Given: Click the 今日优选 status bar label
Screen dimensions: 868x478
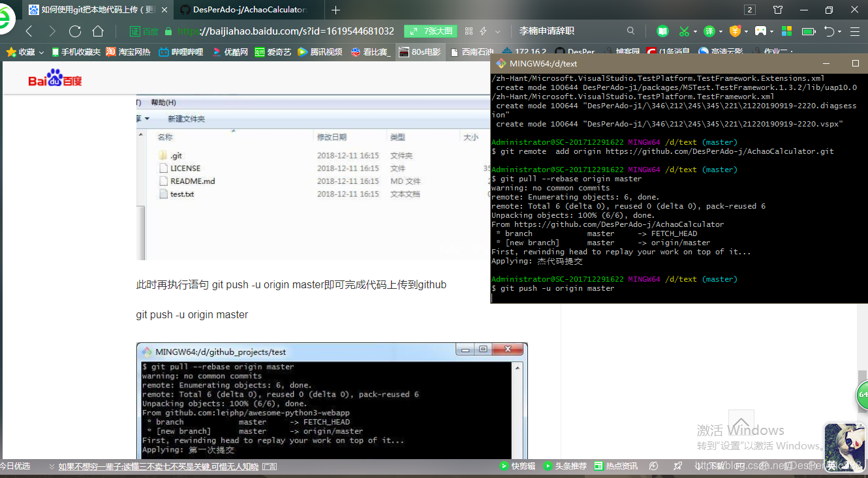Looking at the screenshot, I should 15,466.
